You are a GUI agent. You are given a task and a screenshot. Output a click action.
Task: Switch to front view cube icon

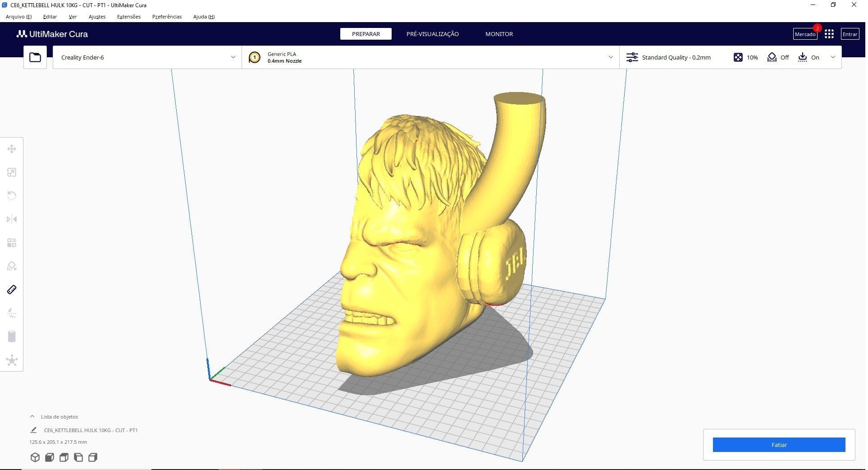coord(50,457)
